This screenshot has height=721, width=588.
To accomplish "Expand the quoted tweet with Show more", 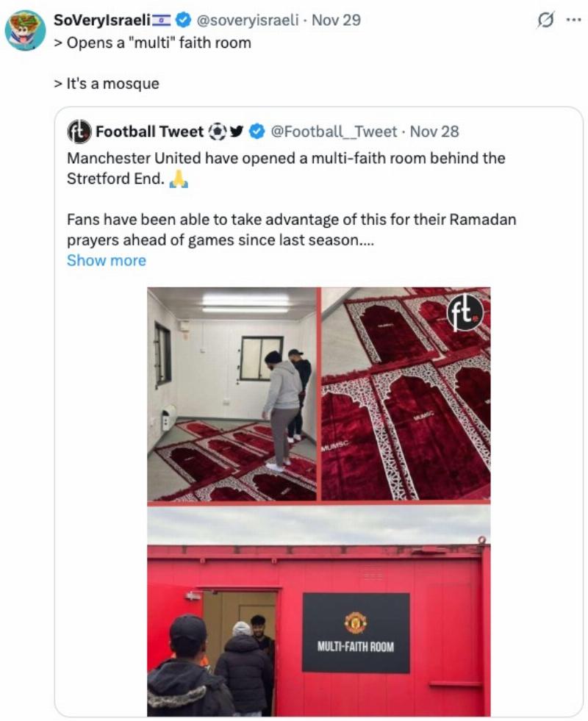I will (x=107, y=260).
